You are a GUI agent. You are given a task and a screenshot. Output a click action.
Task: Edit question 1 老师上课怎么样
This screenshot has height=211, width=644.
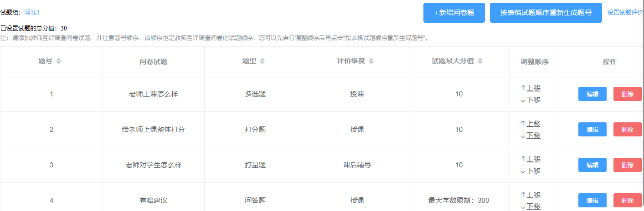click(x=592, y=94)
